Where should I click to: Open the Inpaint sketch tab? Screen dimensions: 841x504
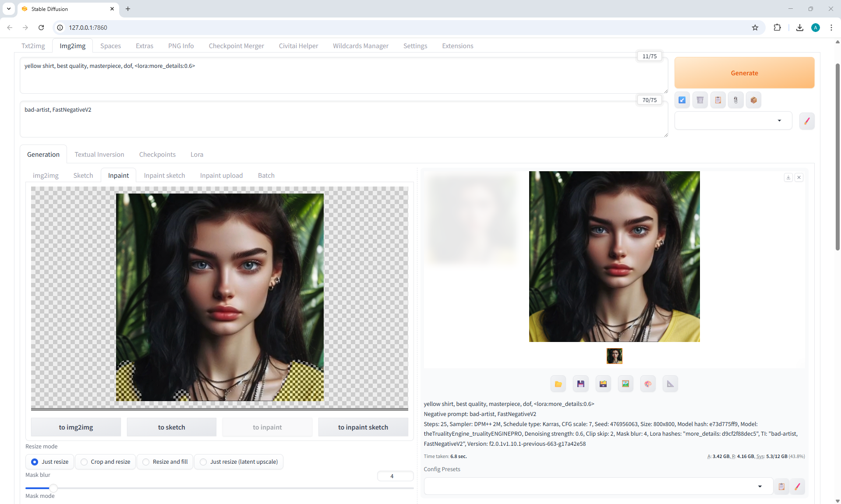pyautogui.click(x=164, y=176)
